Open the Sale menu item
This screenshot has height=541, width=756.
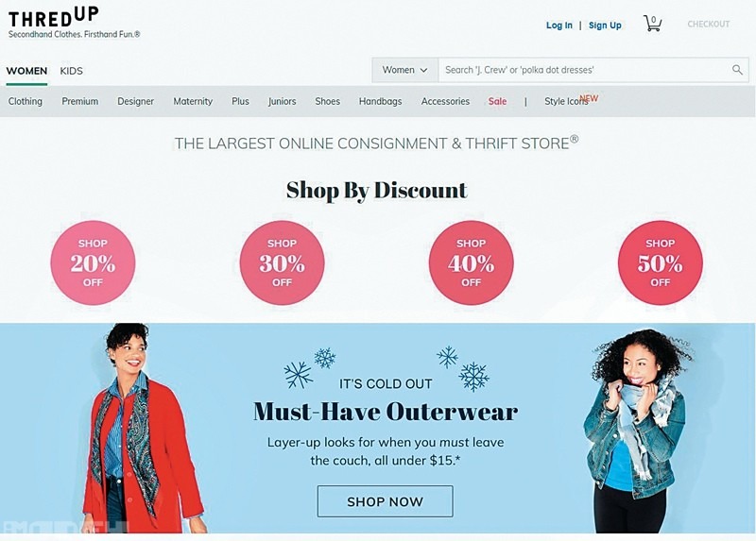(x=497, y=101)
